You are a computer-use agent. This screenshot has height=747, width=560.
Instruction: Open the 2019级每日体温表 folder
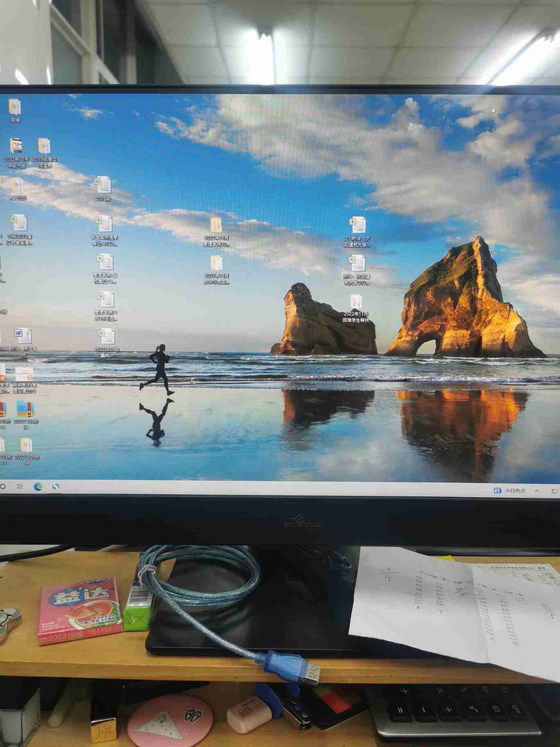coord(44,147)
